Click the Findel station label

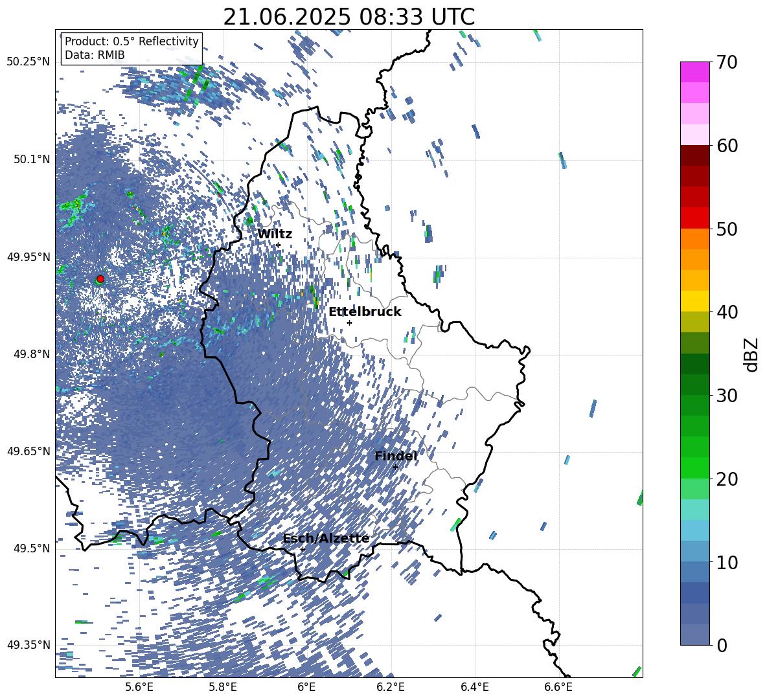point(396,456)
